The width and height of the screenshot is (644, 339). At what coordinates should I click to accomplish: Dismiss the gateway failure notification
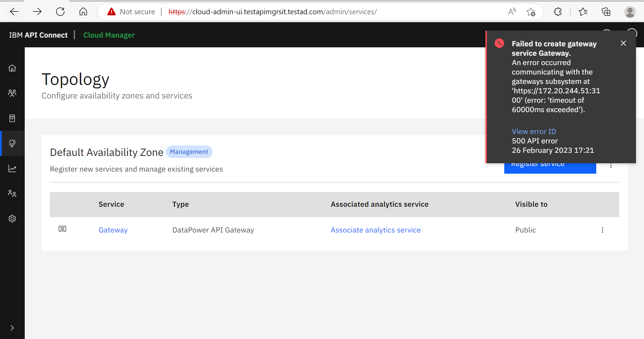(623, 43)
